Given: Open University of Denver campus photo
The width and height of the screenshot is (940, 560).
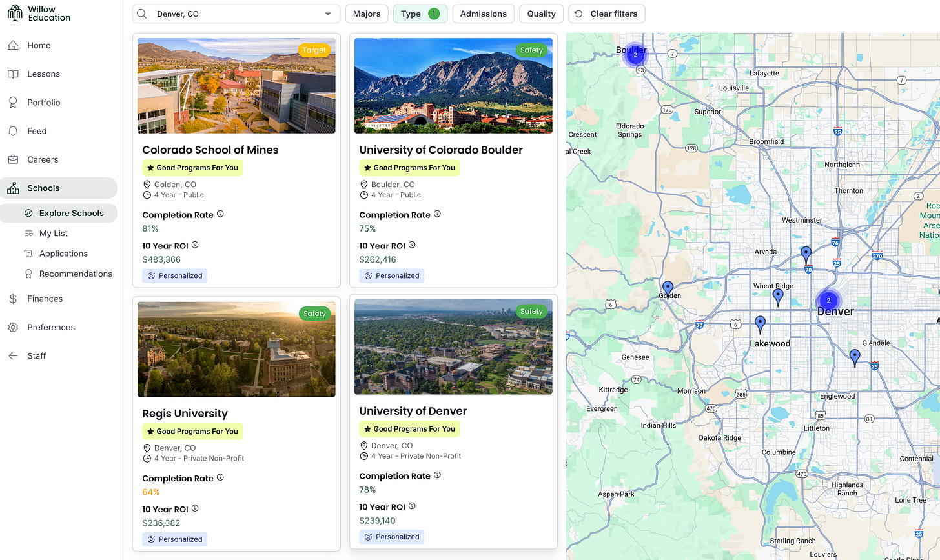Looking at the screenshot, I should (453, 346).
